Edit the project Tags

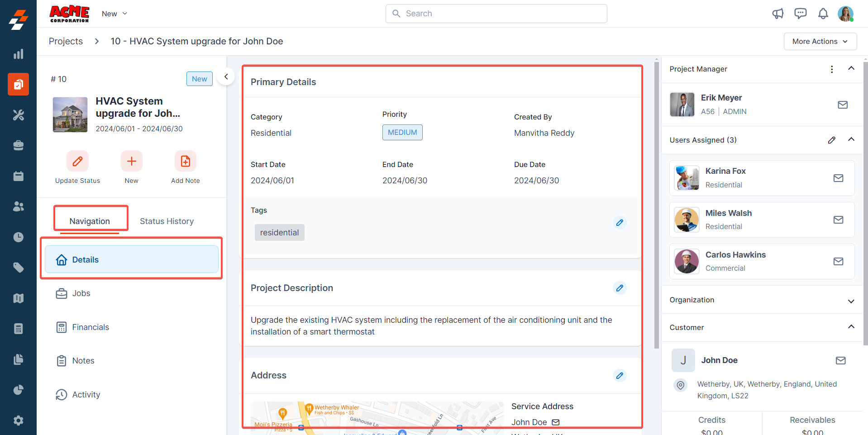(620, 223)
